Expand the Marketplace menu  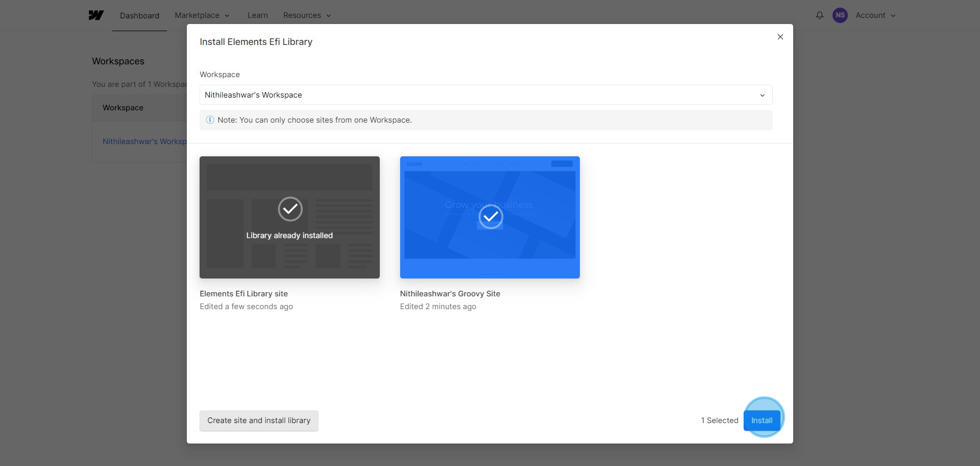[x=202, y=15]
